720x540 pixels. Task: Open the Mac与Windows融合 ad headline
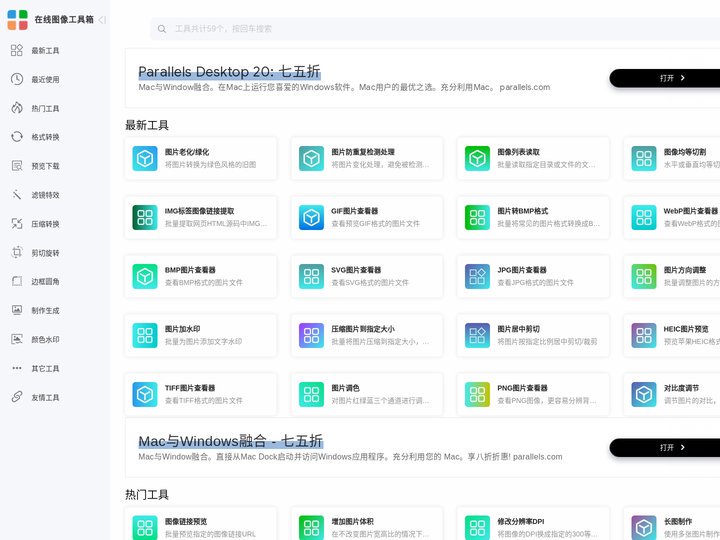[231, 441]
